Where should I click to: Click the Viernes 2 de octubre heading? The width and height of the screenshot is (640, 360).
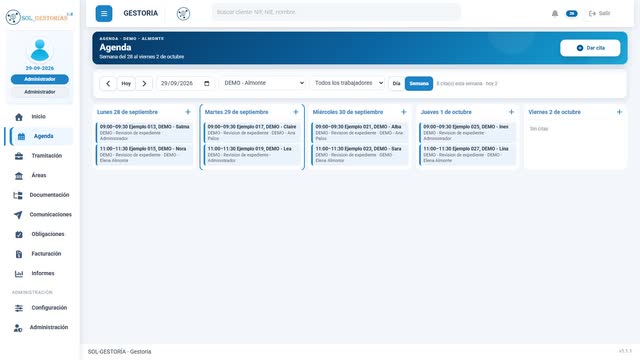coord(554,112)
